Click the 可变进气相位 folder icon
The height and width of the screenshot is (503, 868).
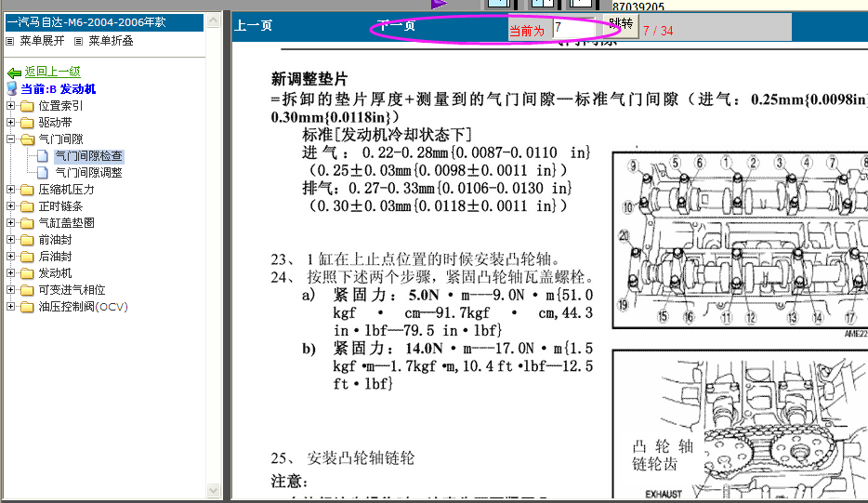click(27, 290)
